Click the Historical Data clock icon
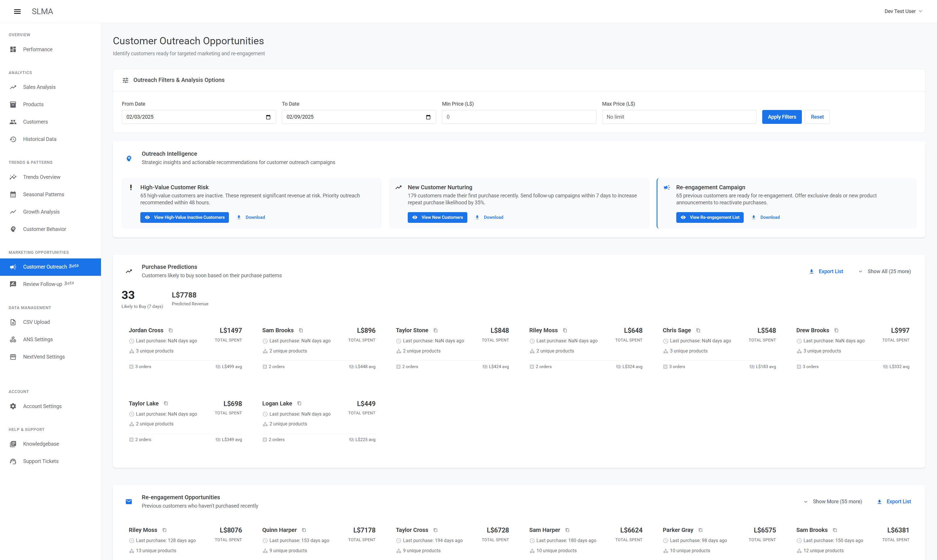 tap(13, 139)
